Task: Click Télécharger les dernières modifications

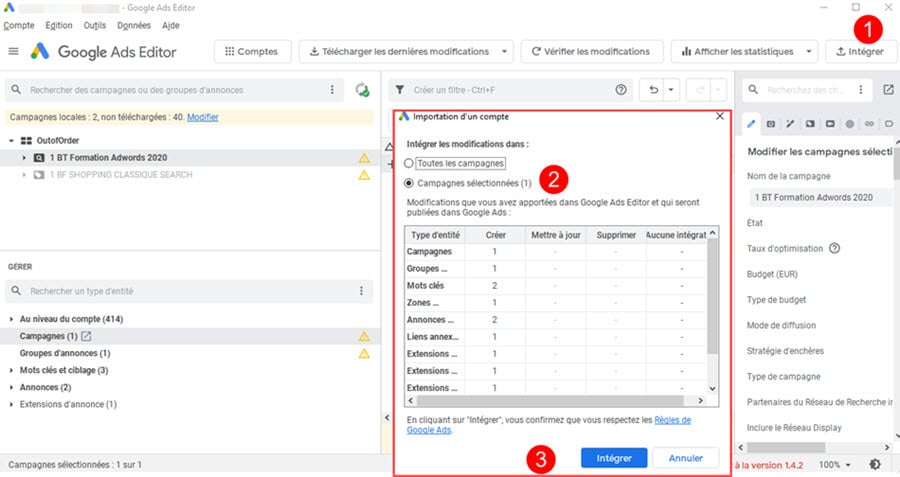Action: point(399,52)
